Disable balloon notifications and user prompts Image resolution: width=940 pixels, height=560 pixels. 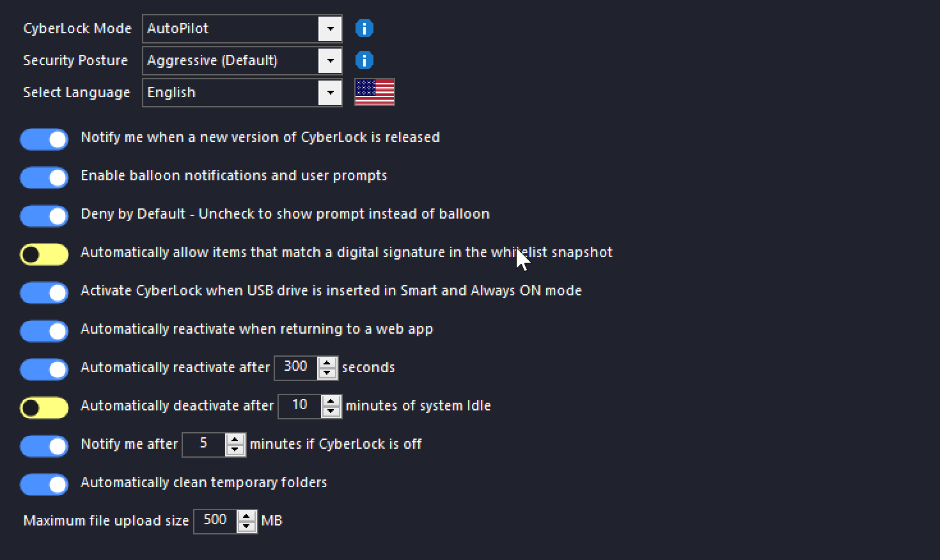tap(44, 178)
